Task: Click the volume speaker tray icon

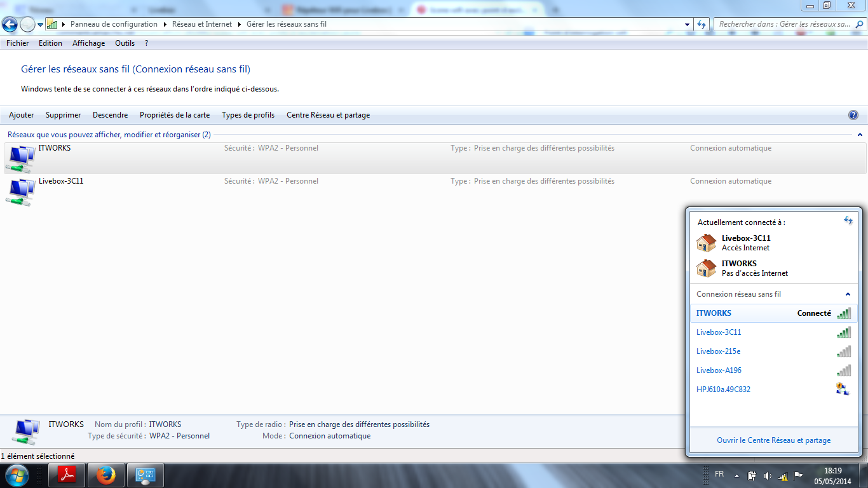Action: pos(768,475)
